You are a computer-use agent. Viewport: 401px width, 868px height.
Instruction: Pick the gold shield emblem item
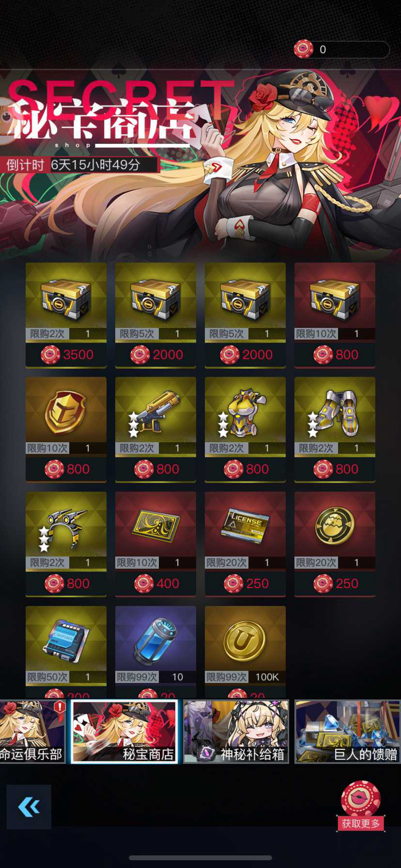[66, 429]
